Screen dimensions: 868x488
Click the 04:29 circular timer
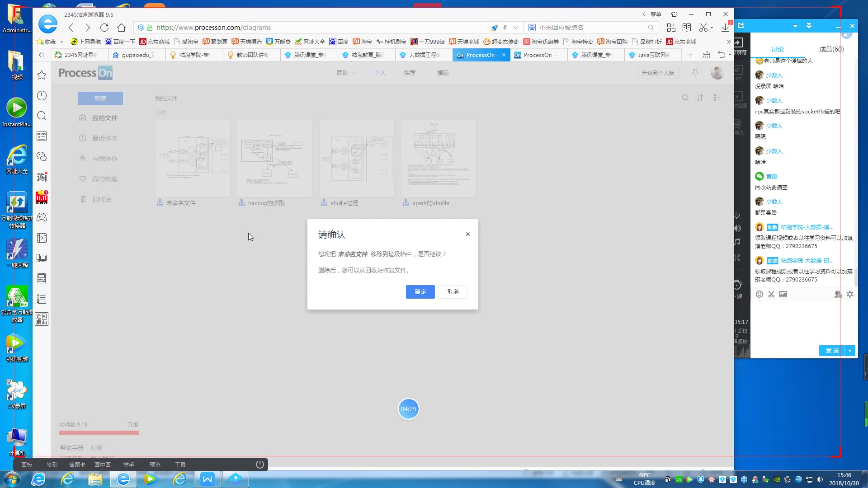(x=408, y=409)
